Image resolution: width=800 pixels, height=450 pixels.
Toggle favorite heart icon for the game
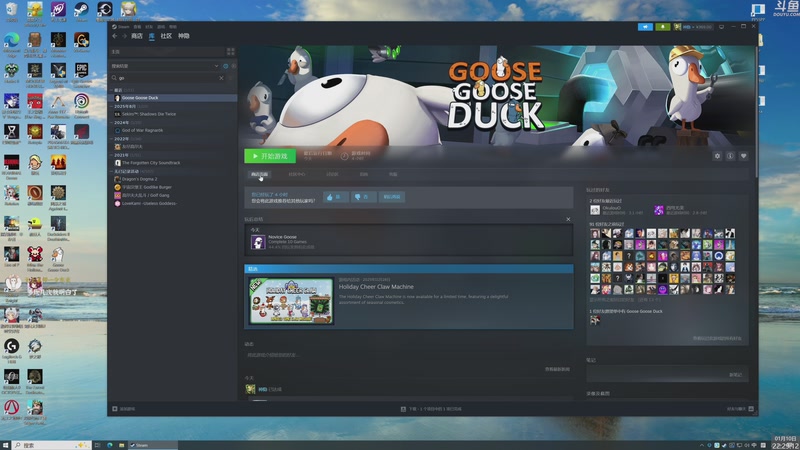point(743,156)
